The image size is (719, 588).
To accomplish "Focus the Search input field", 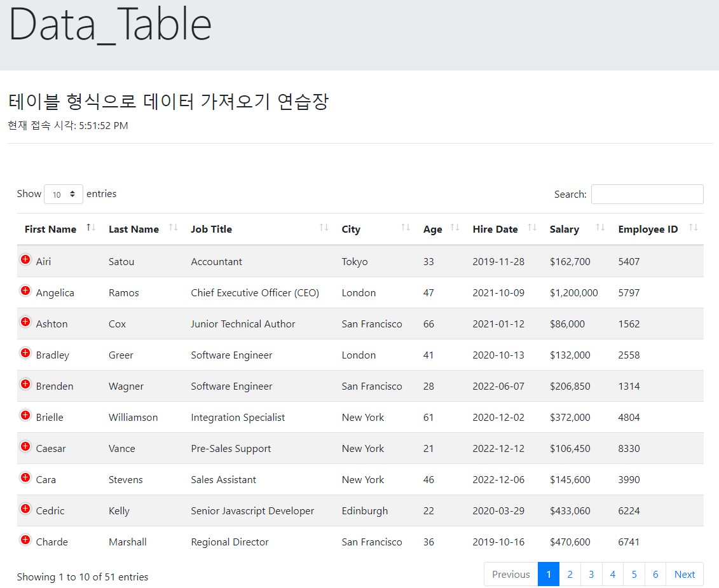I will click(x=647, y=194).
